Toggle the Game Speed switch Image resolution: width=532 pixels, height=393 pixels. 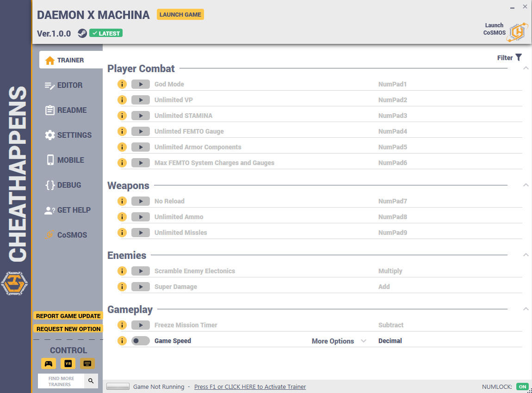click(x=141, y=341)
